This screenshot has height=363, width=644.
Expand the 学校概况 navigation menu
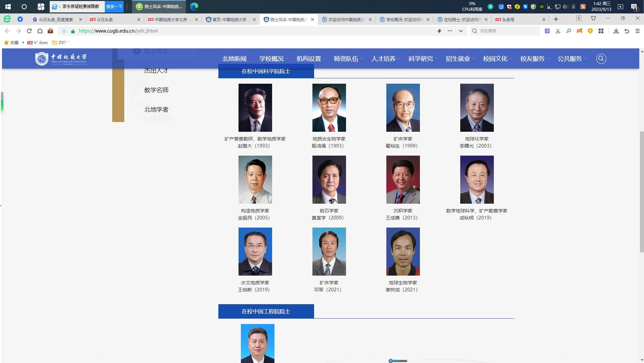(x=273, y=59)
